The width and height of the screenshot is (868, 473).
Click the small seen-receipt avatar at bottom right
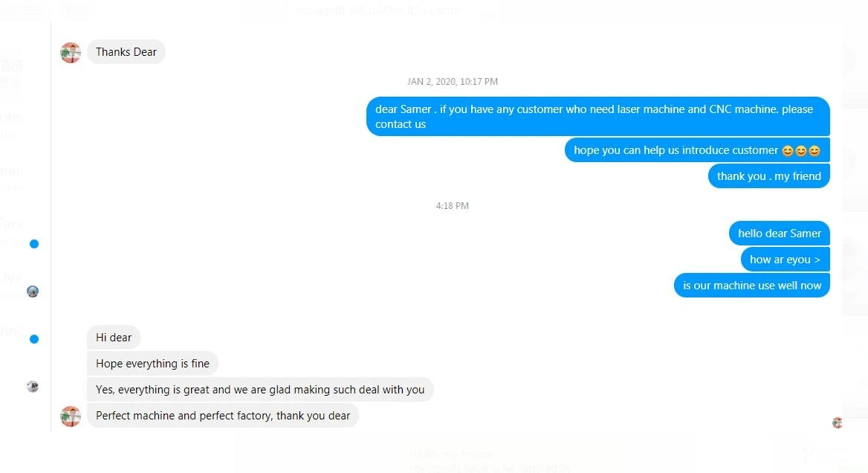pos(837,423)
